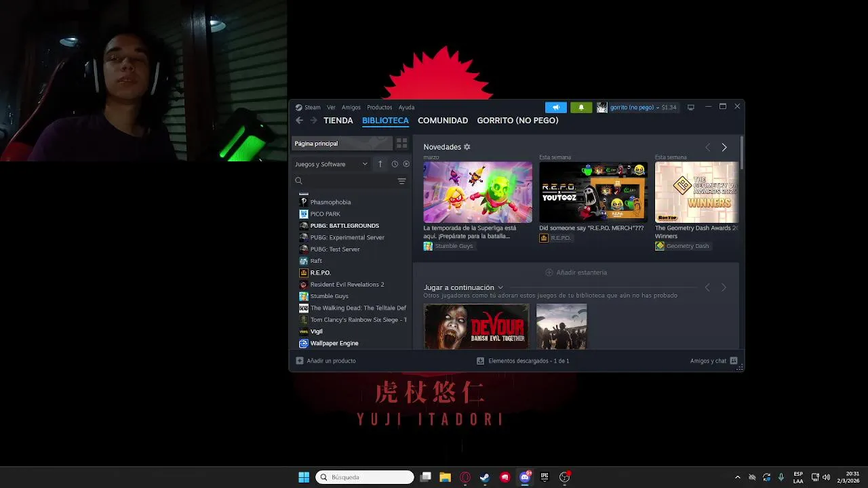Open Opera GX browser from the taskbar
The height and width of the screenshot is (488, 868).
point(465,477)
